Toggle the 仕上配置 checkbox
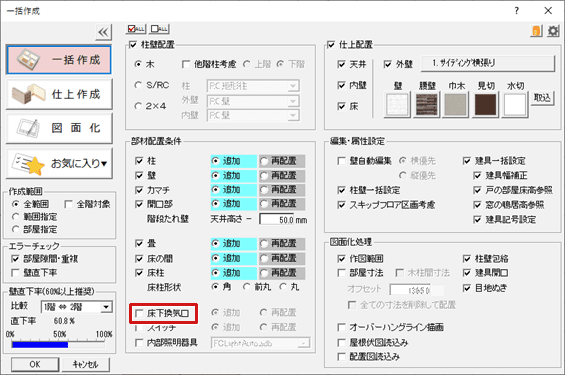Screen dimensions: 565x375 [331, 45]
